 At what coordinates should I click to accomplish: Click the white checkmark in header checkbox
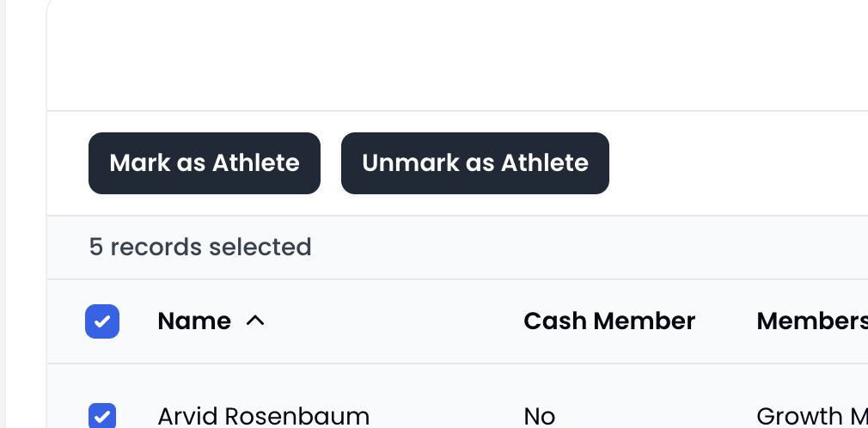pyautogui.click(x=102, y=321)
